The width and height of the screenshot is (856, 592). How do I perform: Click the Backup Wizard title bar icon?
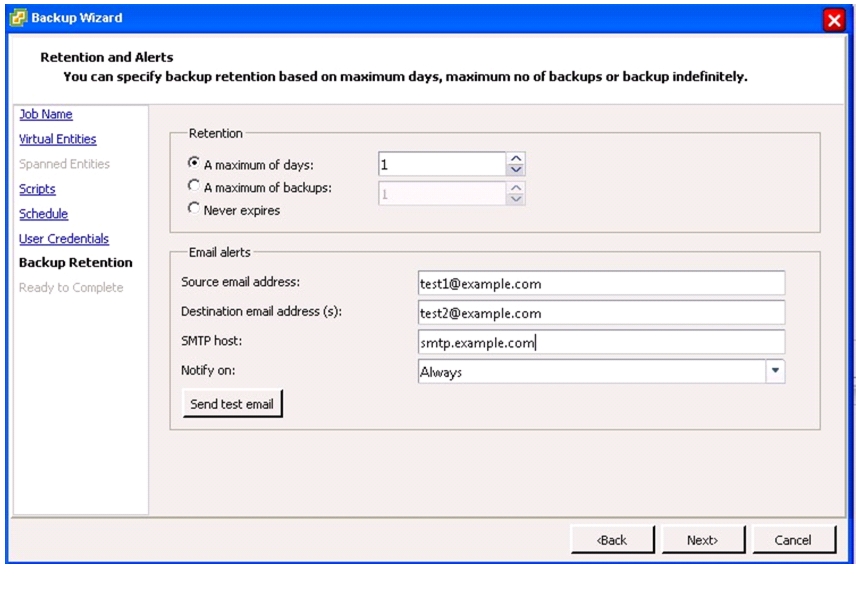pyautogui.click(x=18, y=18)
